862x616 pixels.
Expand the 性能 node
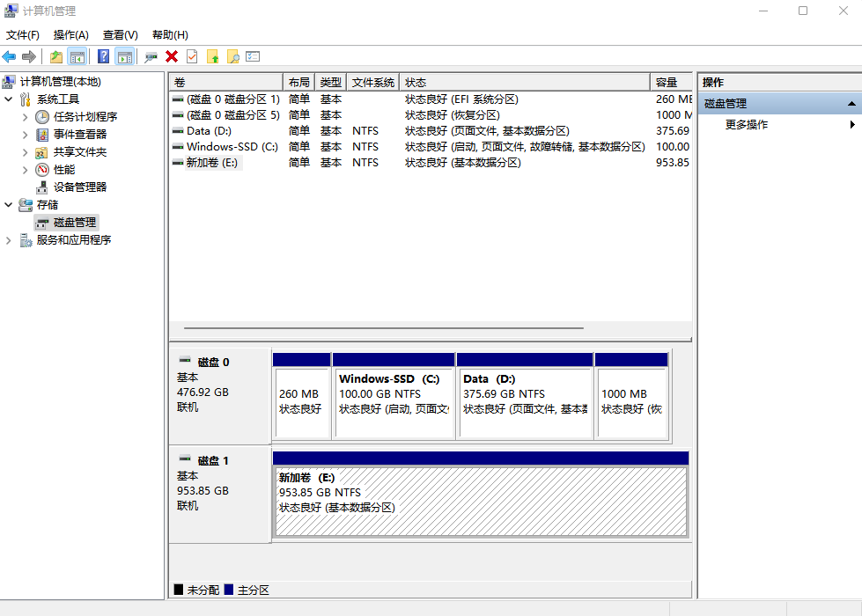coord(26,170)
